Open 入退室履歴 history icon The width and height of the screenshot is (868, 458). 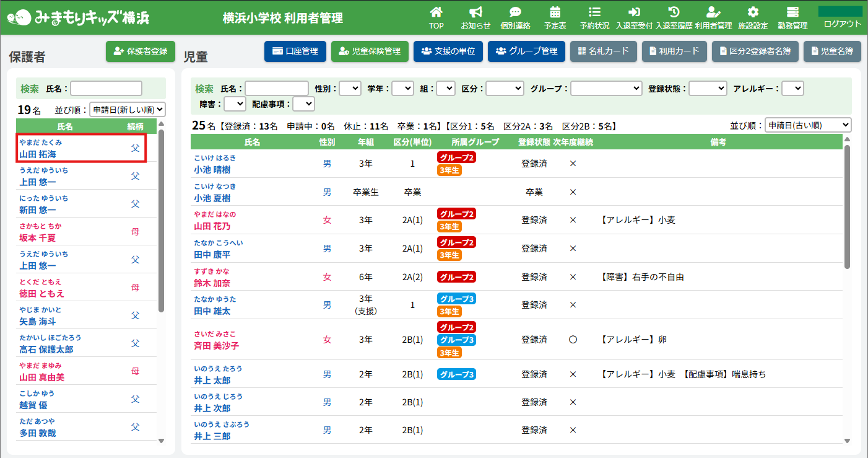tap(674, 12)
